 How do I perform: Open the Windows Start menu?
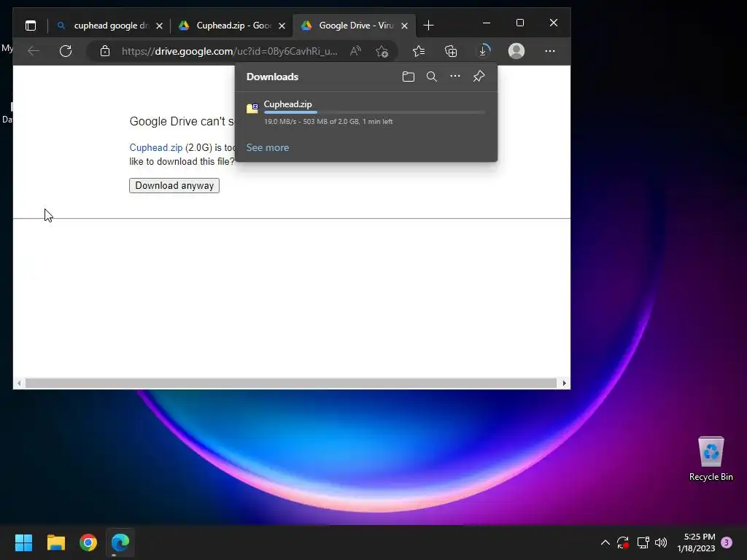(x=23, y=542)
